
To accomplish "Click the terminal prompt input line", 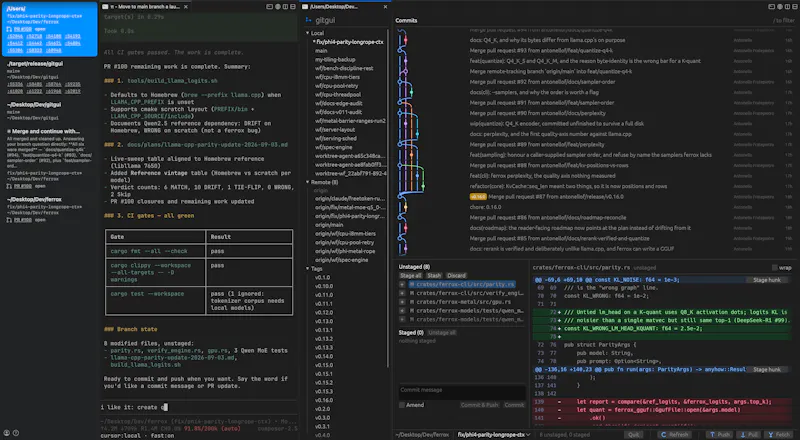I will pos(199,407).
